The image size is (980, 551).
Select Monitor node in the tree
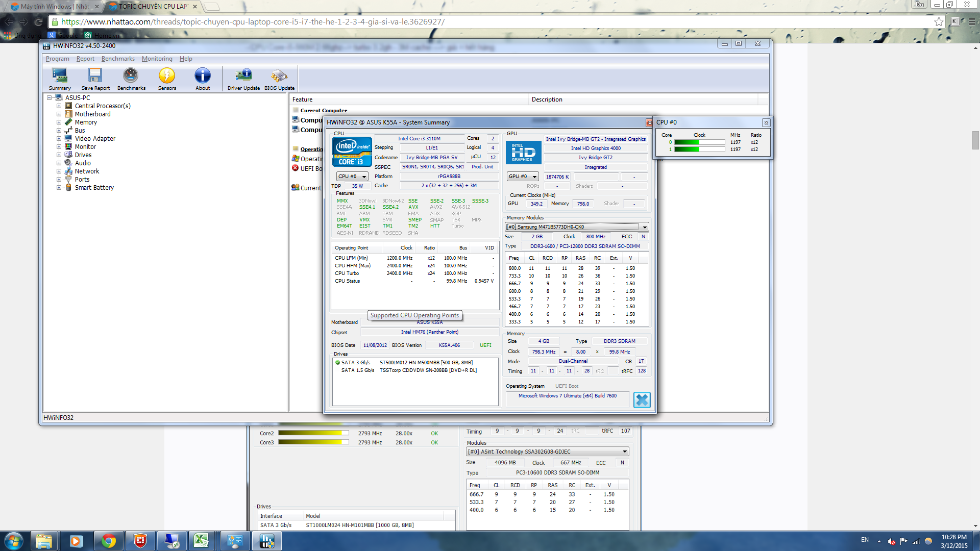click(x=85, y=147)
